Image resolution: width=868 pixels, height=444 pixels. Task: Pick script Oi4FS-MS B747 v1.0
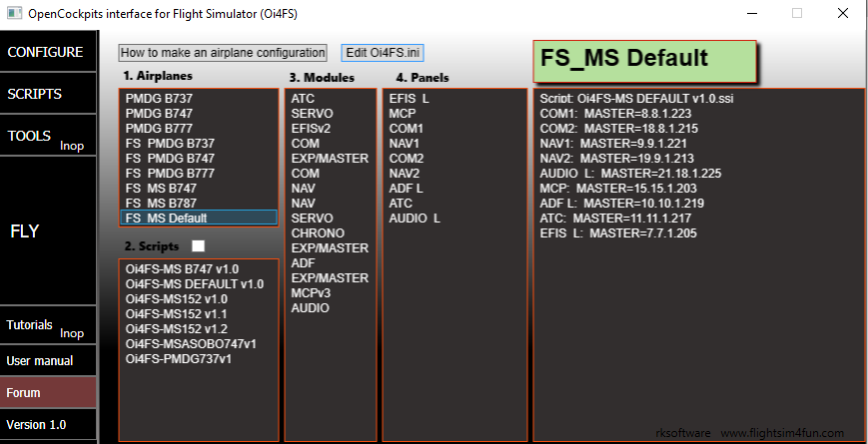[199, 269]
